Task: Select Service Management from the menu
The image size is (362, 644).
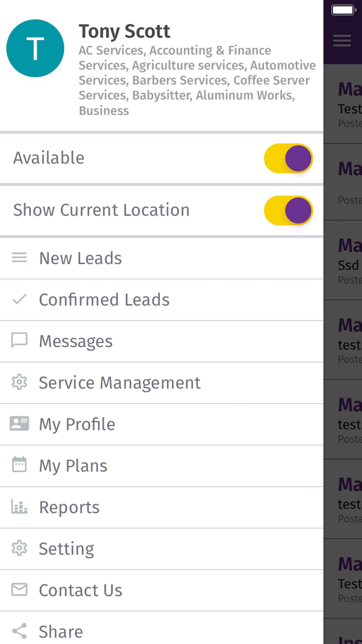Action: tap(119, 383)
